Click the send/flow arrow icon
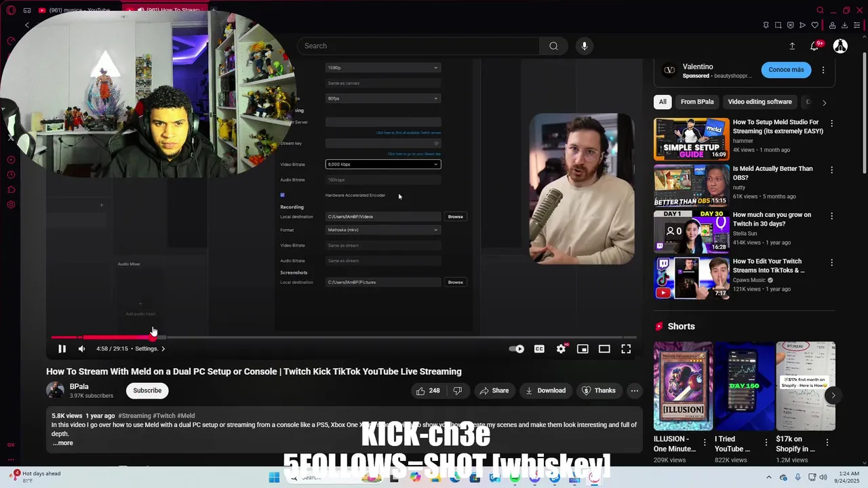The height and width of the screenshot is (488, 868). tap(802, 25)
